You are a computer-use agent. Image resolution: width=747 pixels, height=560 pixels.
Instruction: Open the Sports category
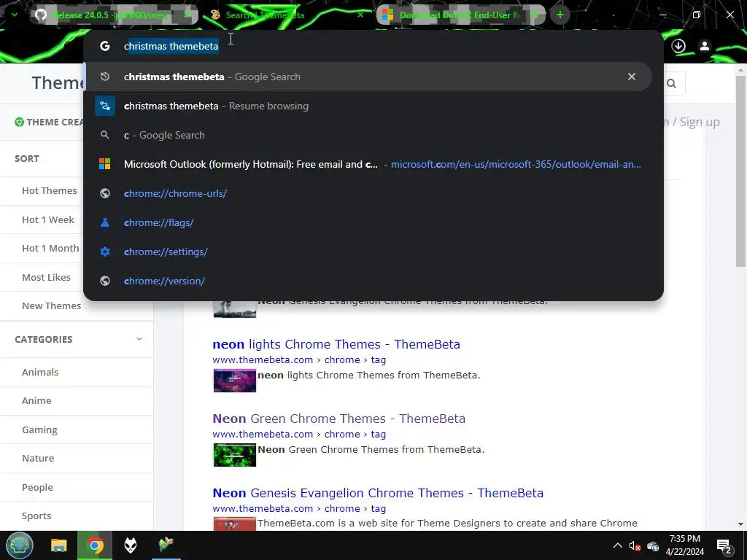pyautogui.click(x=36, y=516)
